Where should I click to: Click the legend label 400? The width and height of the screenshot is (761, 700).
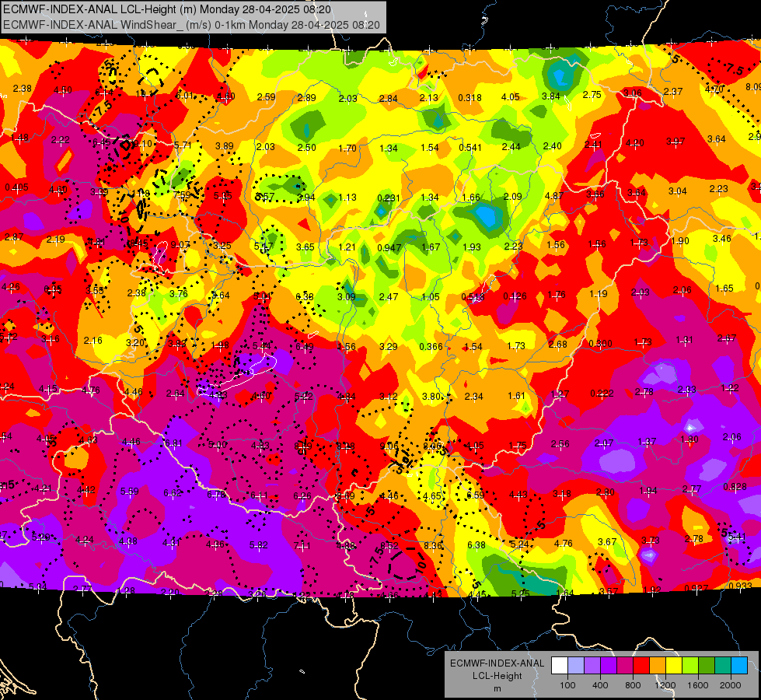[600, 685]
